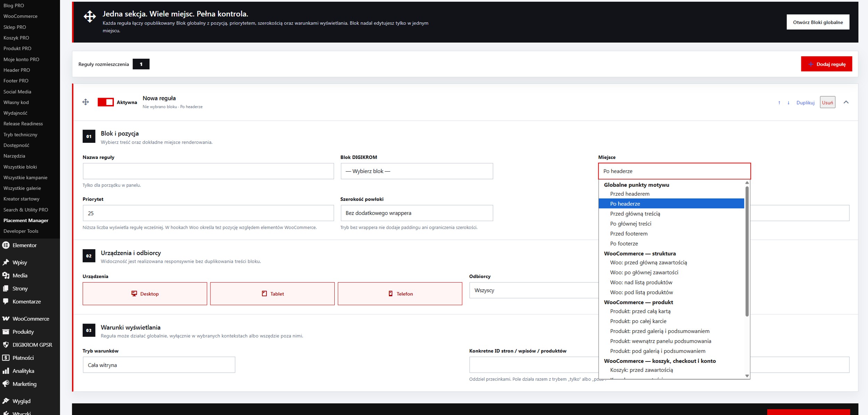Toggle the Telefon device option
868x415 pixels.
click(400, 294)
